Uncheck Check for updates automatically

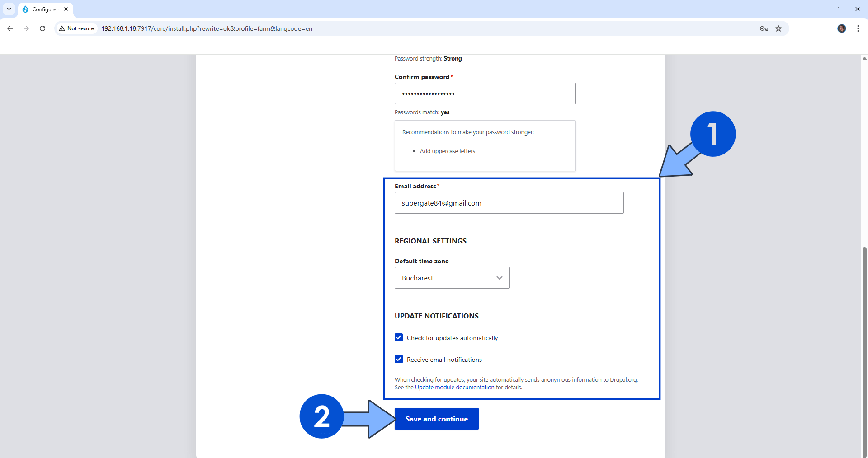tap(398, 337)
